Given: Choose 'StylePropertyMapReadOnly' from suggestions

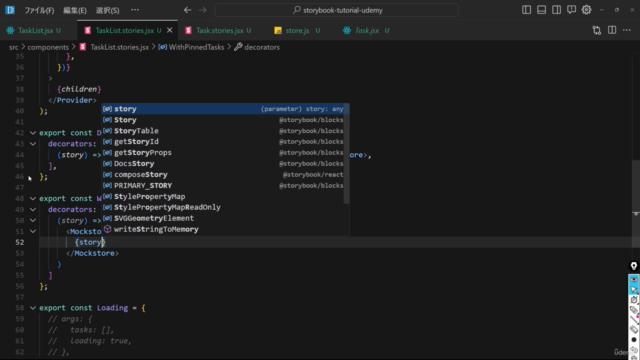Looking at the screenshot, I should coord(223,207).
